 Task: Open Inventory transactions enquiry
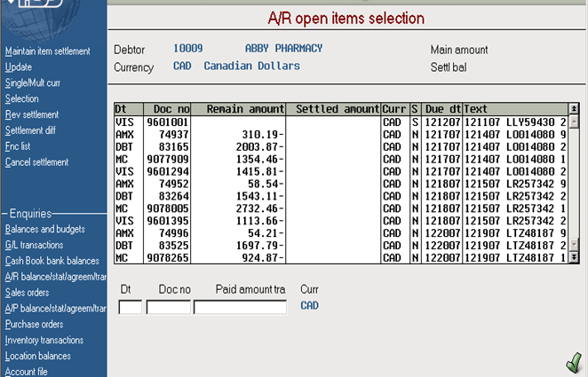44,340
